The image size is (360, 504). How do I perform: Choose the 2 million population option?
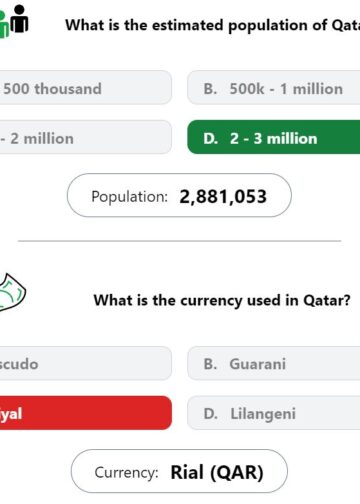(86, 137)
